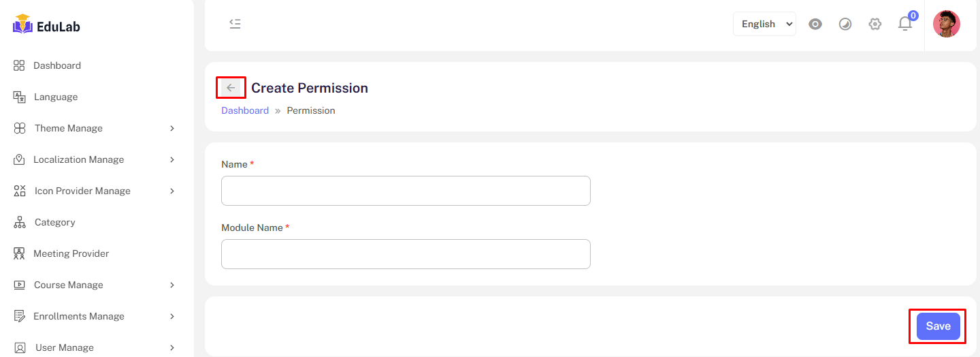Toggle dark mode with the moon icon

click(845, 24)
